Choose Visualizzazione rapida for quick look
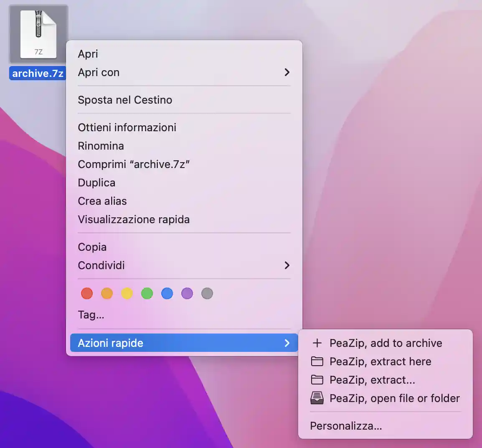This screenshot has width=482, height=448. pyautogui.click(x=134, y=219)
